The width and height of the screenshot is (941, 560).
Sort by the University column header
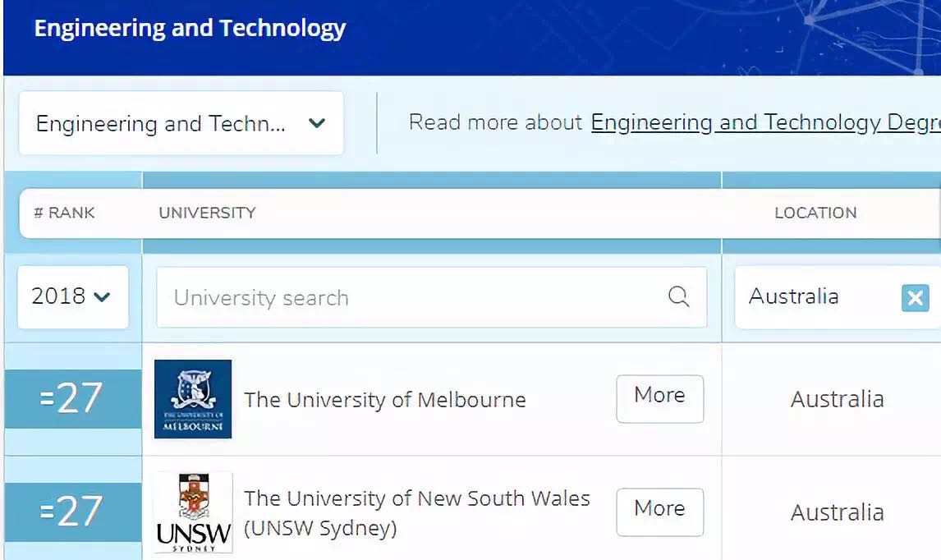click(x=207, y=213)
